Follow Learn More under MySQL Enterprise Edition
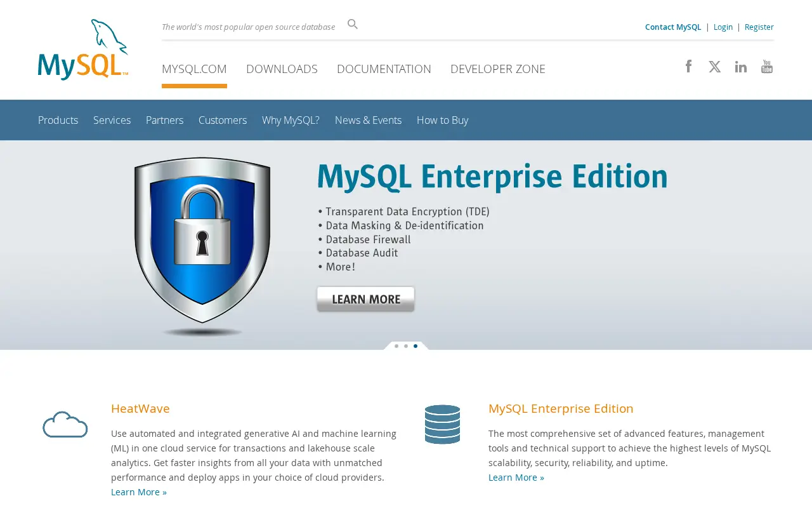 [x=516, y=478]
